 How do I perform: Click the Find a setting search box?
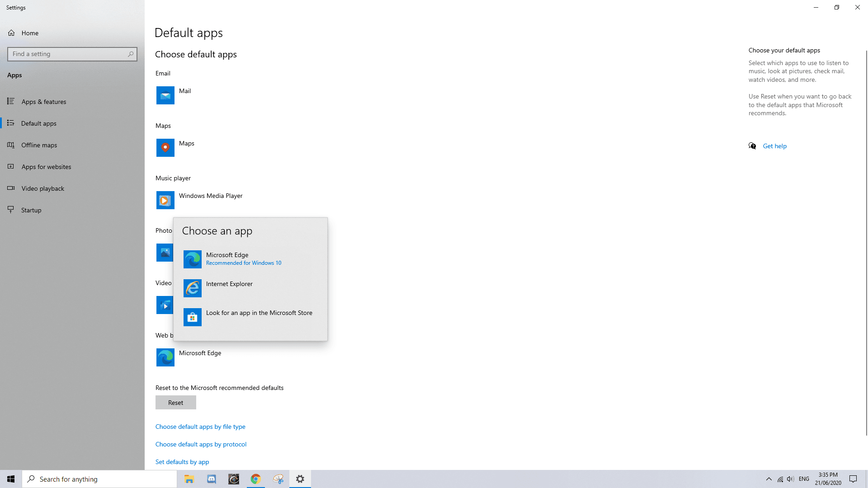click(72, 54)
